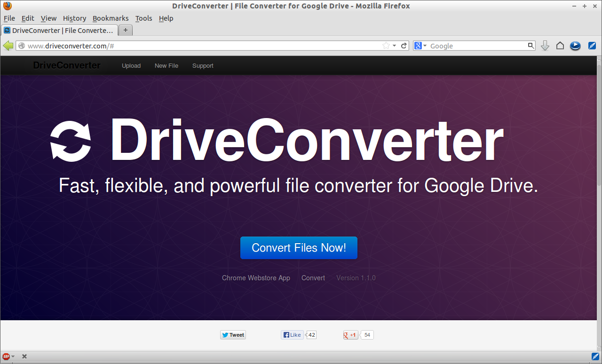Click the tagline about Google Drive converter

(x=298, y=186)
